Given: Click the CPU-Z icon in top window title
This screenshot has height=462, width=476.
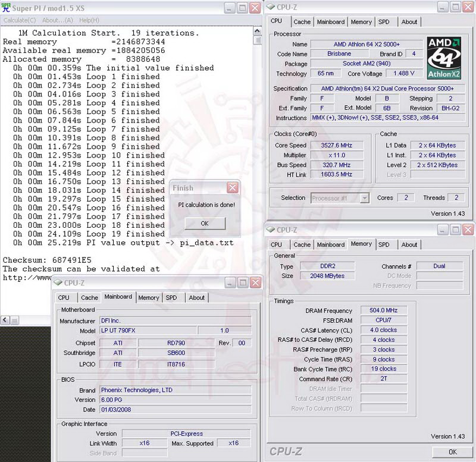Looking at the screenshot, I should click(271, 7).
